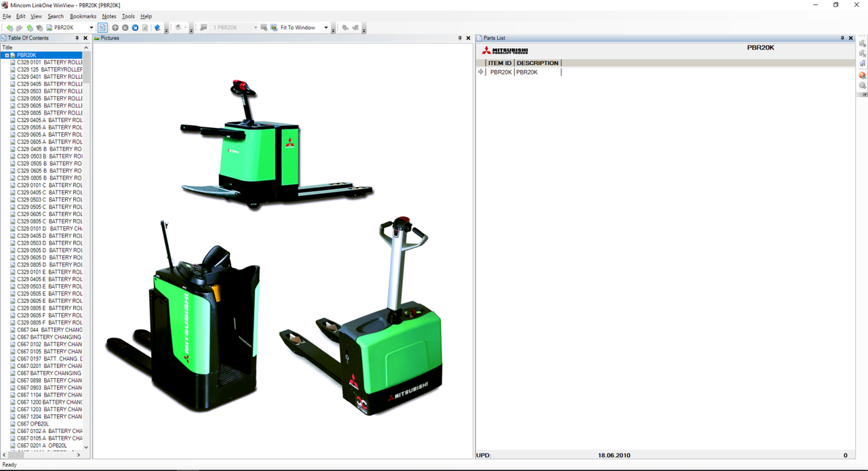Click the second greyed hotspot tool icon
The width and height of the screenshot is (868, 471).
tap(355, 28)
